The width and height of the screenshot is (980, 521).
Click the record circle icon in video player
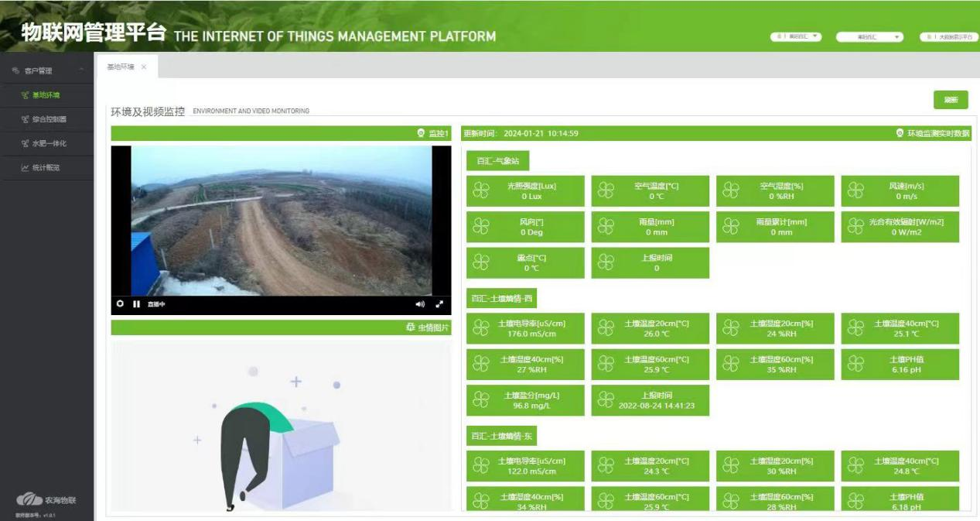click(x=120, y=304)
